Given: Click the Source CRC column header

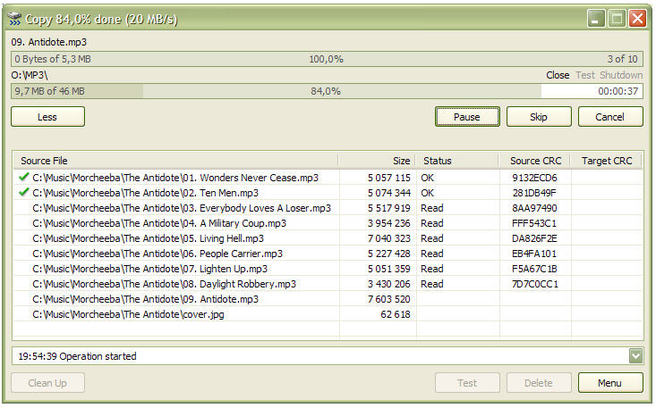Looking at the screenshot, I should (x=535, y=160).
